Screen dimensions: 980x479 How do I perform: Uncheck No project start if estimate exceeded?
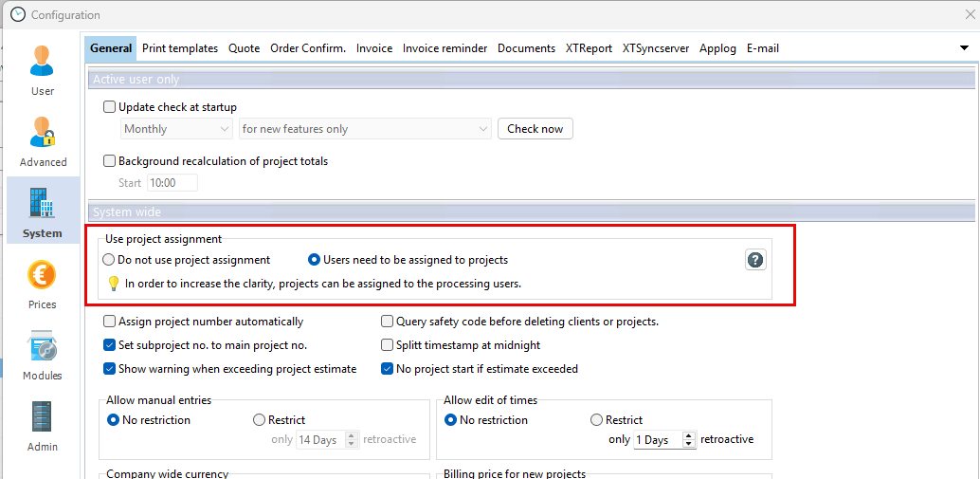tap(388, 369)
